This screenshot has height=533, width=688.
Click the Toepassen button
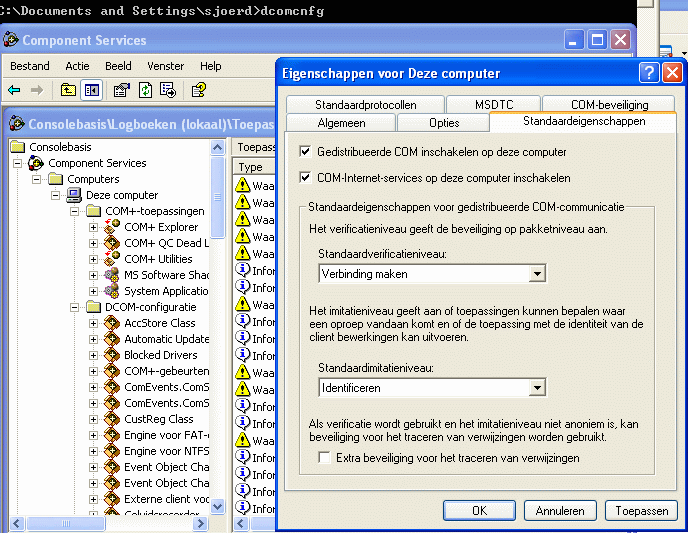[641, 511]
